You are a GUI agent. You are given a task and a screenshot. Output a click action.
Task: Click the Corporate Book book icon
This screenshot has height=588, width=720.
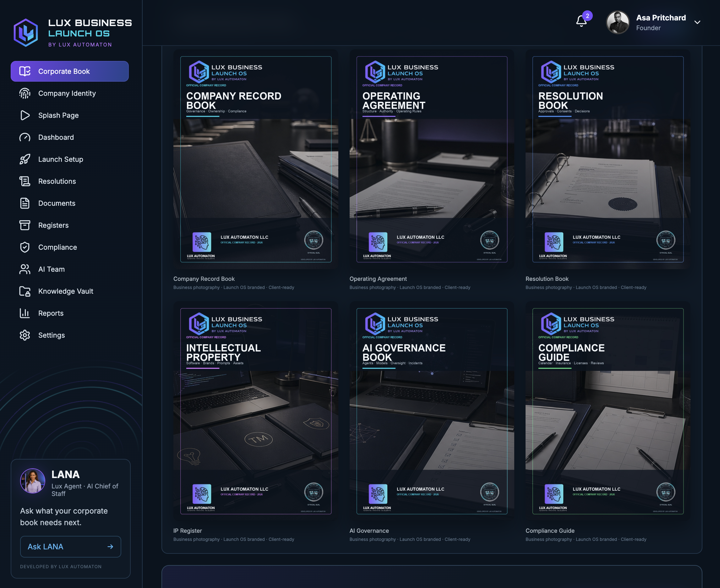click(x=25, y=71)
